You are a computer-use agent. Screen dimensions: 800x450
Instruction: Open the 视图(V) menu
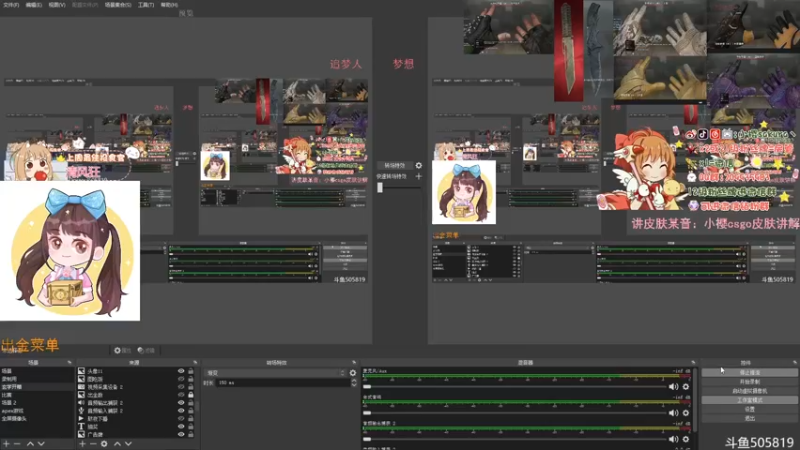(x=57, y=5)
